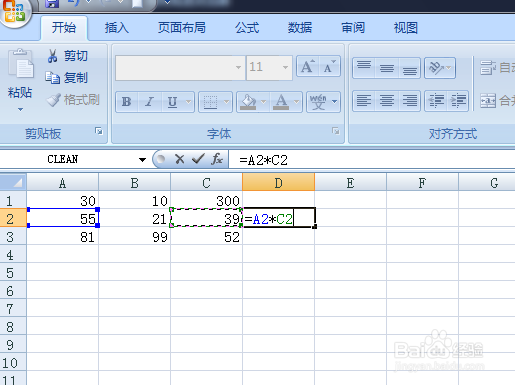The height and width of the screenshot is (385, 515).
Task: Open the fill color dropdown arrow
Action: pyautogui.click(x=264, y=102)
